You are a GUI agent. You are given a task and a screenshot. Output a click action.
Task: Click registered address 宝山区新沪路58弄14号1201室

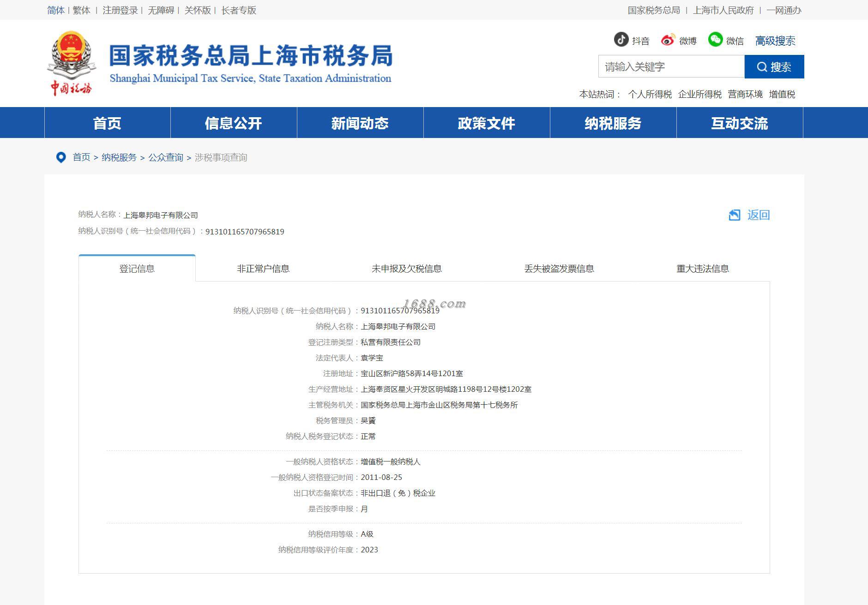412,373
